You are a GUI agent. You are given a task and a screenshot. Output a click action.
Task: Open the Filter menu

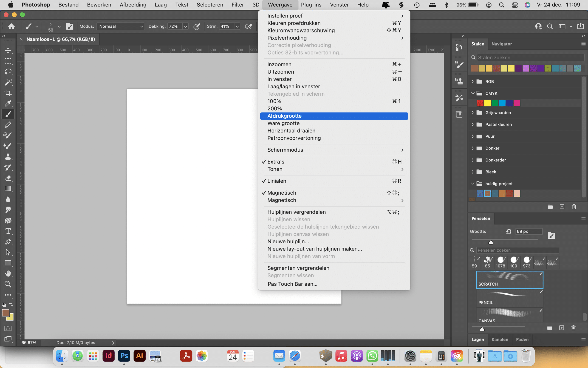tap(237, 5)
